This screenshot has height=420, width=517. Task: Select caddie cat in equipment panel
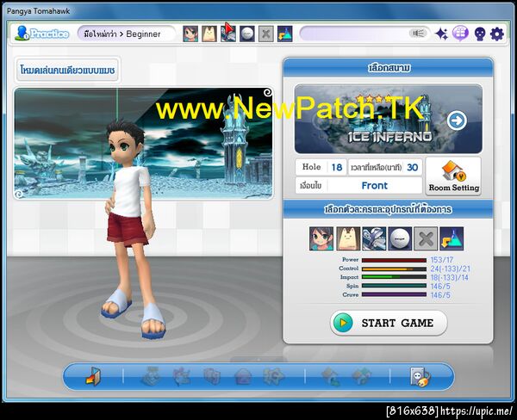click(x=347, y=238)
